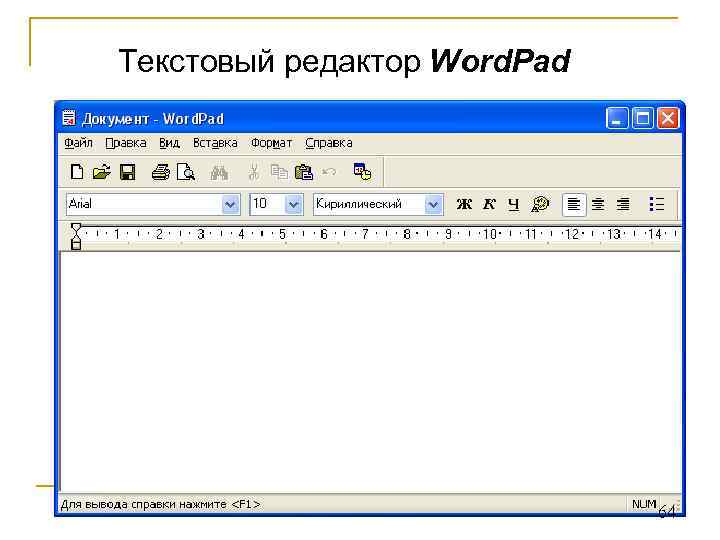Maximize the WordPad window
The image size is (720, 540).
coord(643,119)
